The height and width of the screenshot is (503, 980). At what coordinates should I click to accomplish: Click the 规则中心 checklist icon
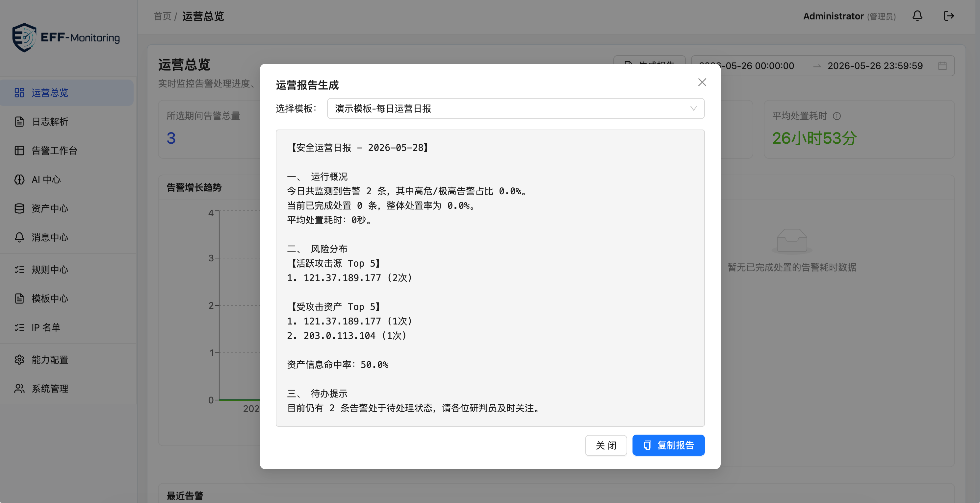19,270
